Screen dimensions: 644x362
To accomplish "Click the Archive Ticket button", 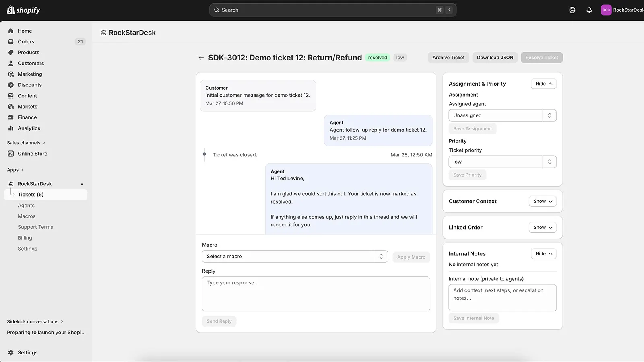I will tap(448, 58).
